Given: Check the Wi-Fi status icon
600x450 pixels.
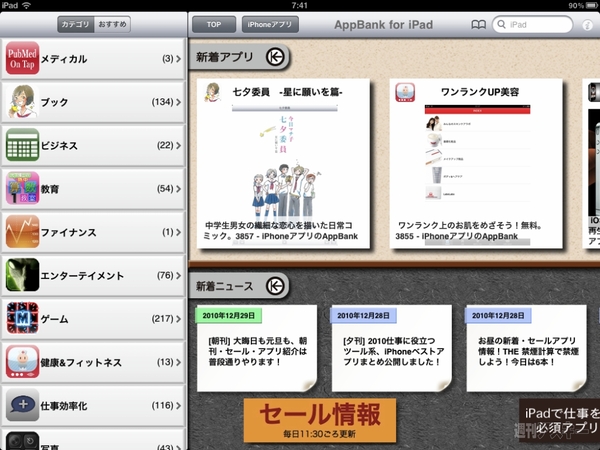Looking at the screenshot, I should pos(26,5).
